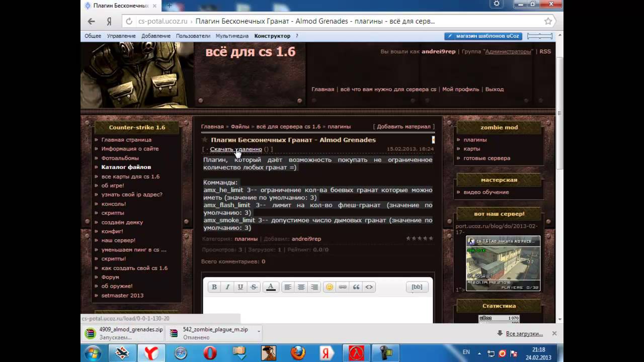Click the Bold formatting button

[x=214, y=287]
